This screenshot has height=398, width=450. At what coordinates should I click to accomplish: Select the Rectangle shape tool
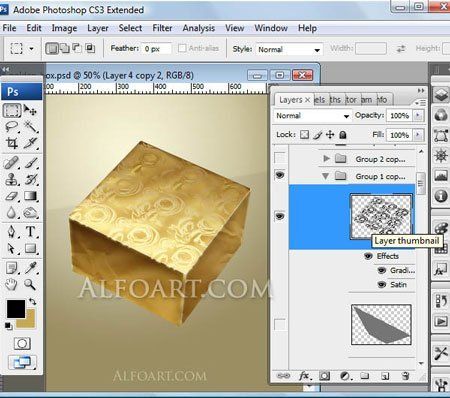[30, 248]
